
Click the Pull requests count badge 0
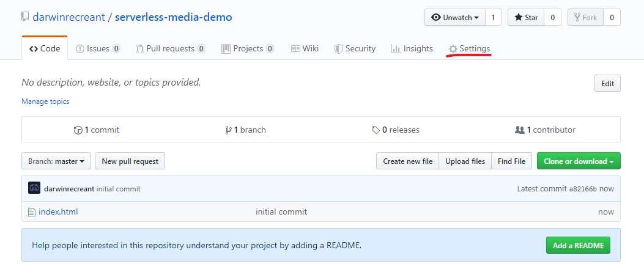click(201, 48)
